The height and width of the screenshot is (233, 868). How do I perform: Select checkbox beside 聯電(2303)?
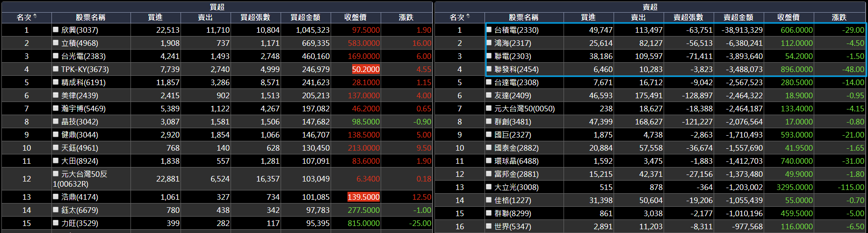tap(489, 56)
